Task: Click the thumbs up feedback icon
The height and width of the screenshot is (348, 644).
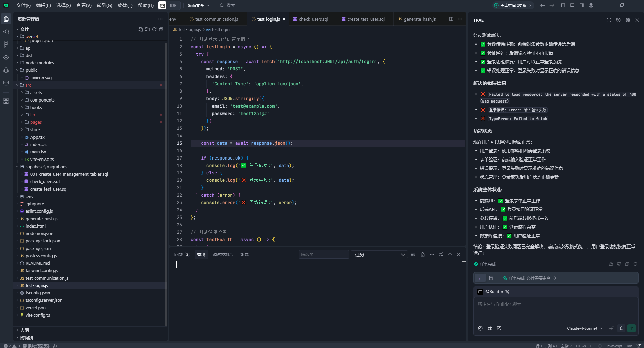Action: tap(611, 264)
